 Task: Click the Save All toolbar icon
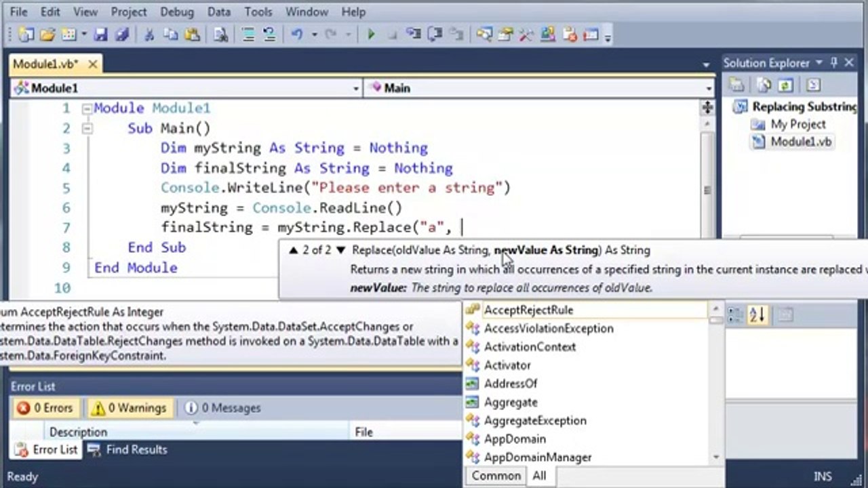pyautogui.click(x=121, y=35)
